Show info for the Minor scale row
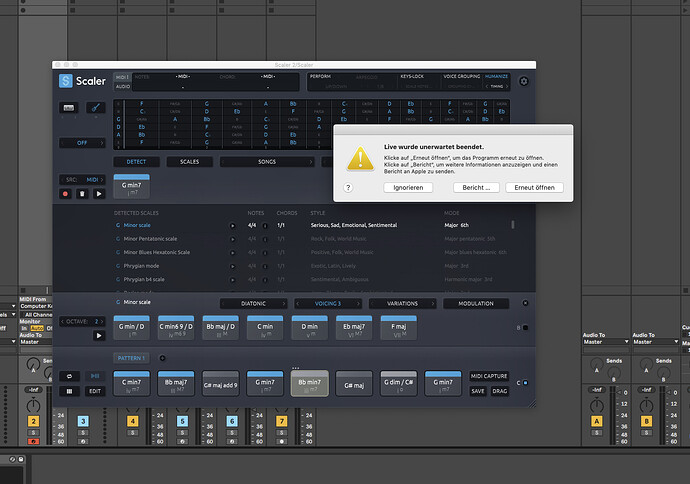Screen dimensions: 690x484 (x=265, y=226)
